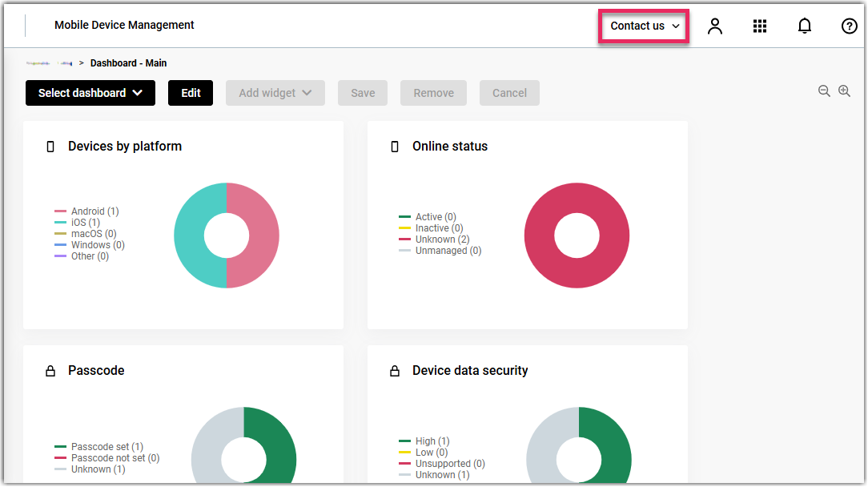Expand the Contact us dropdown

click(x=644, y=26)
